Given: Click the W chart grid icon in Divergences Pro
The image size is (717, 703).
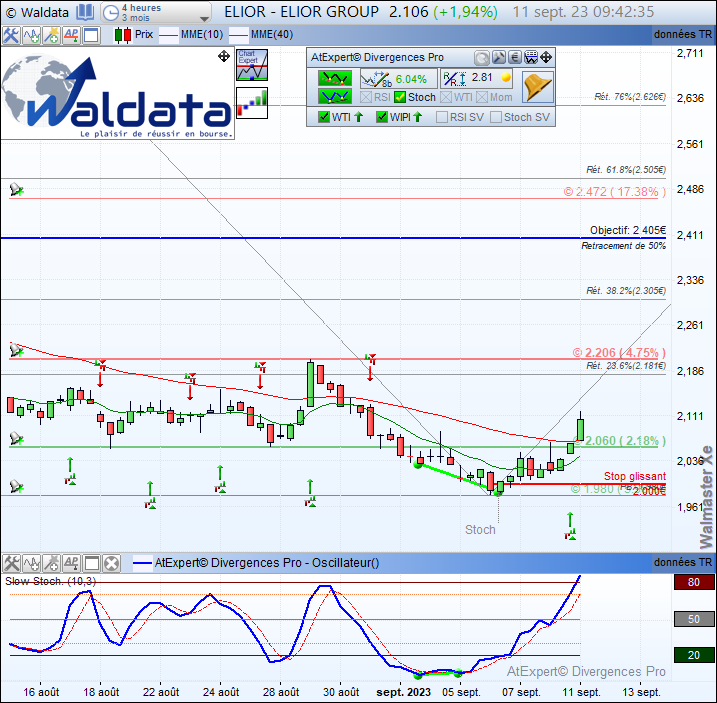Looking at the screenshot, I should 531,58.
